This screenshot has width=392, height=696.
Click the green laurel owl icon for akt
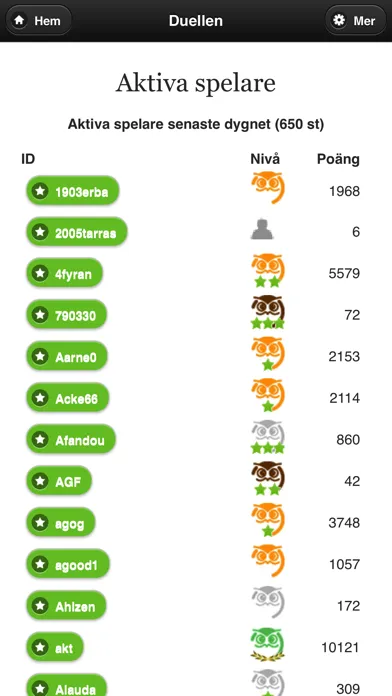pyautogui.click(x=268, y=645)
